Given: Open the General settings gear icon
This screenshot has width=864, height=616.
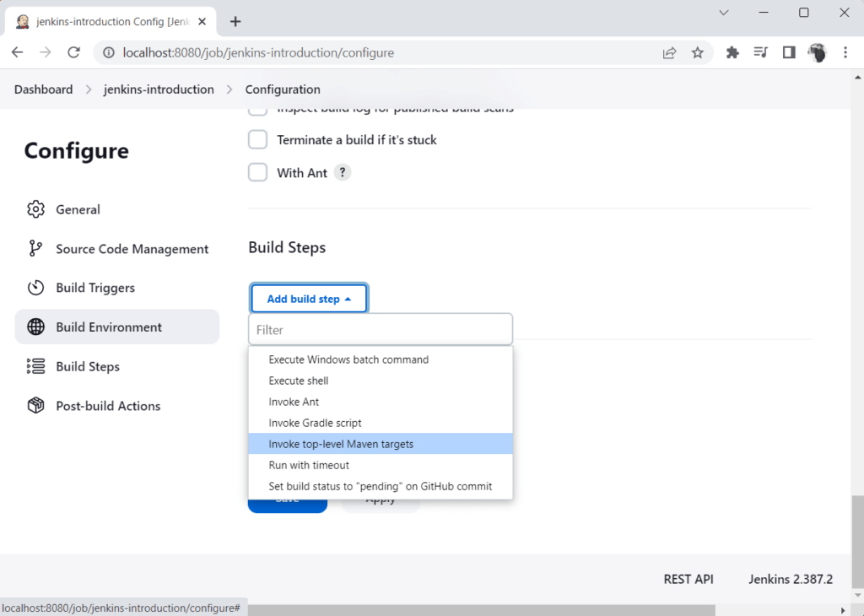Looking at the screenshot, I should pyautogui.click(x=35, y=209).
